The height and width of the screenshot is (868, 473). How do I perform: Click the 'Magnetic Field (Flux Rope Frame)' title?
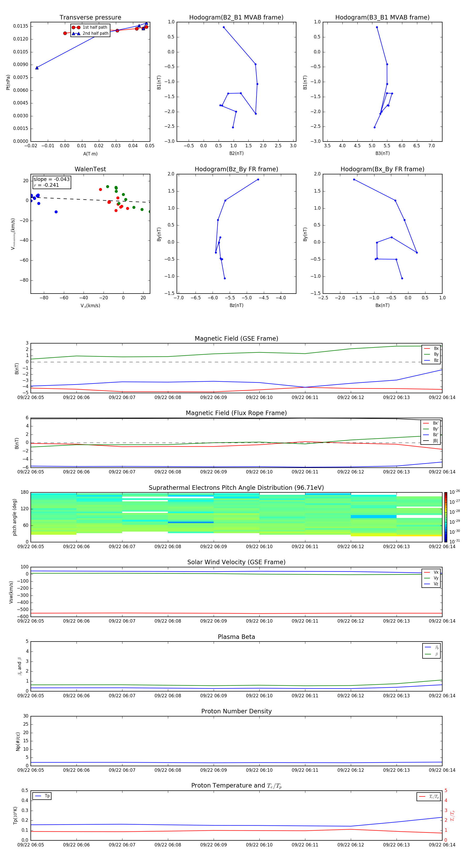click(236, 413)
